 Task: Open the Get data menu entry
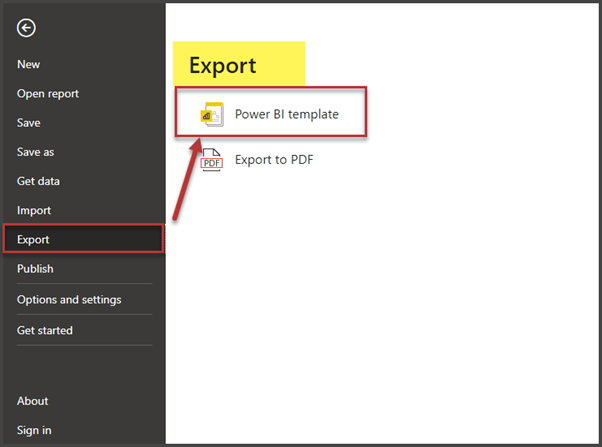point(38,181)
